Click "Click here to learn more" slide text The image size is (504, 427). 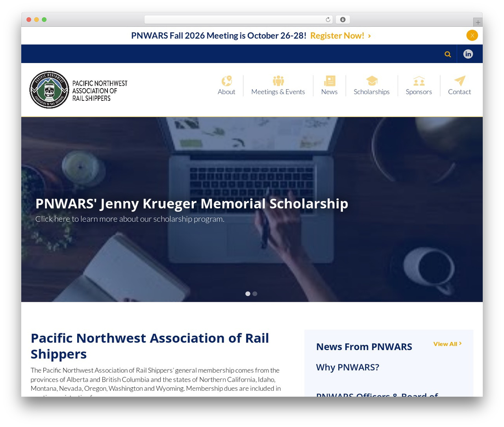[130, 219]
